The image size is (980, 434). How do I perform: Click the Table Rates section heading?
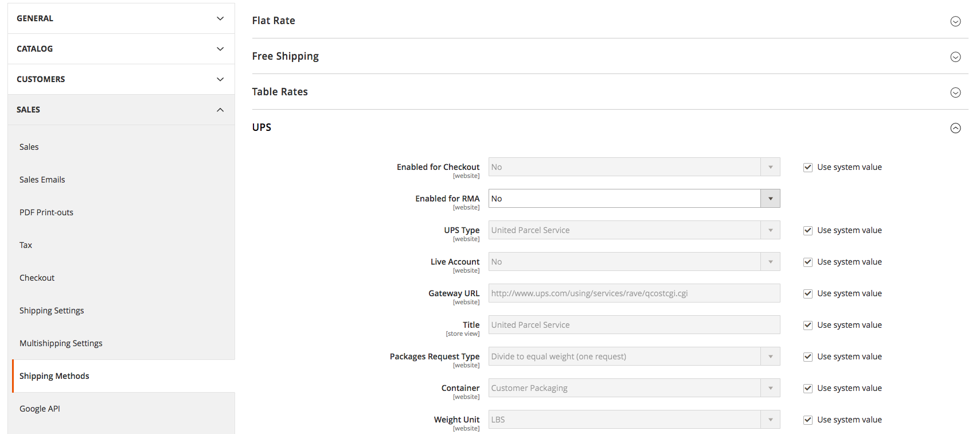[x=280, y=92]
